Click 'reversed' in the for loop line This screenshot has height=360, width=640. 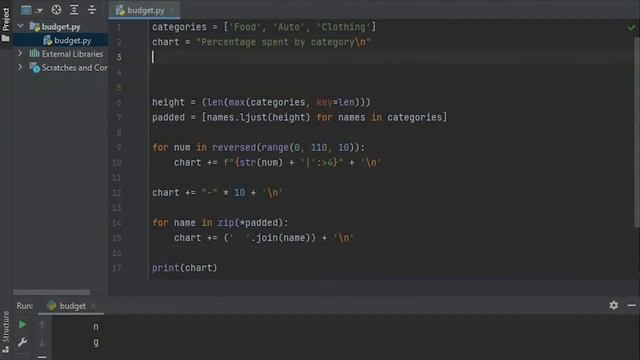point(234,147)
